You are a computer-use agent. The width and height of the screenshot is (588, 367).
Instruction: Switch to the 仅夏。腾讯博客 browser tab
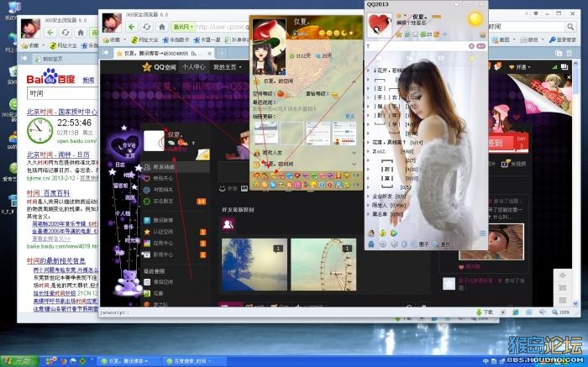[x=165, y=53]
